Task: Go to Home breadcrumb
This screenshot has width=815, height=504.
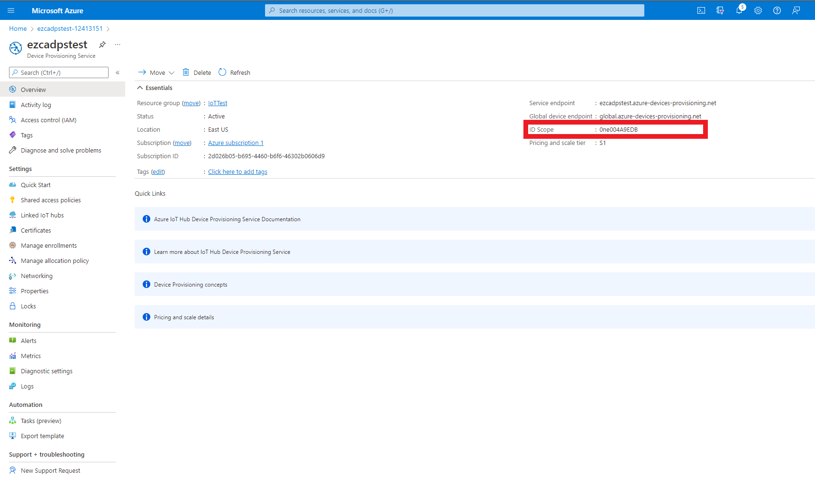Action: 18,28
